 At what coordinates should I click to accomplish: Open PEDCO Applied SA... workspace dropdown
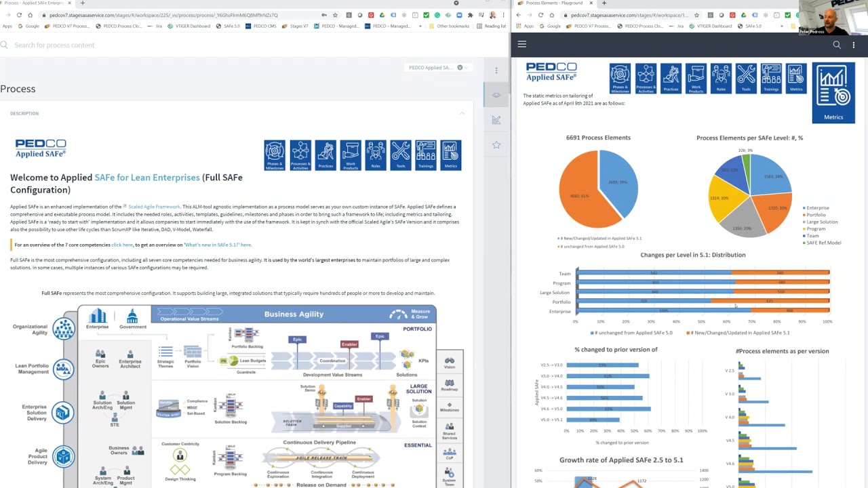pos(438,68)
